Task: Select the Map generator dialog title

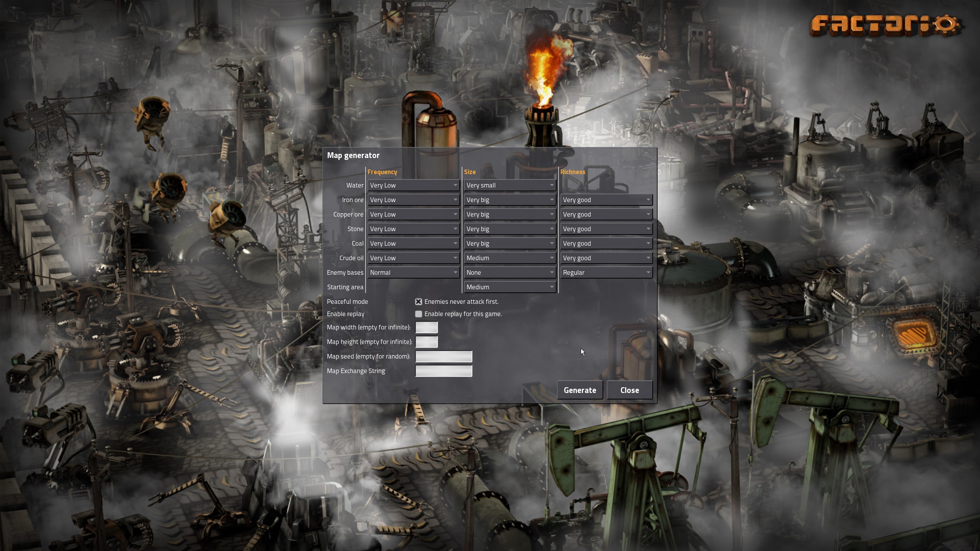Action: [353, 155]
